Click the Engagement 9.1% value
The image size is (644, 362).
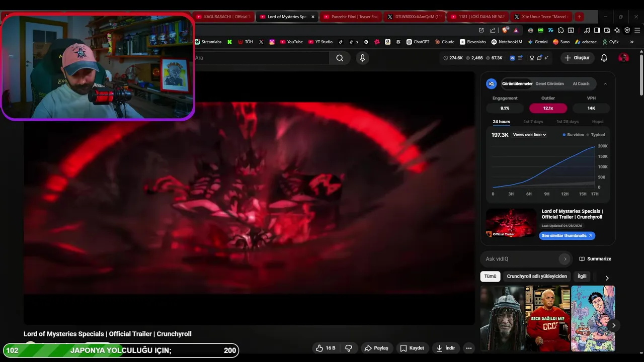coord(505,108)
